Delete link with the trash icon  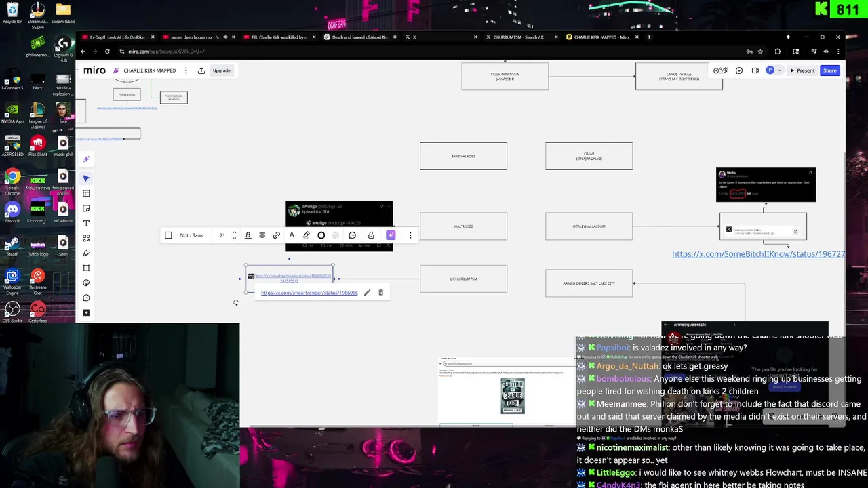380,293
